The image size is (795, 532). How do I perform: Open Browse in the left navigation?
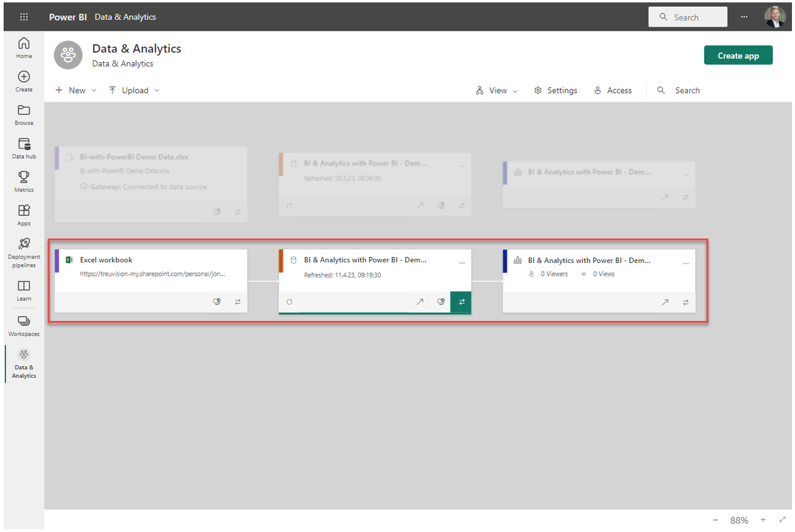tap(24, 115)
